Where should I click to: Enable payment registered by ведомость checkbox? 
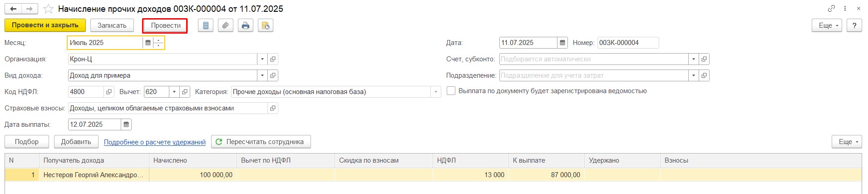point(451,91)
